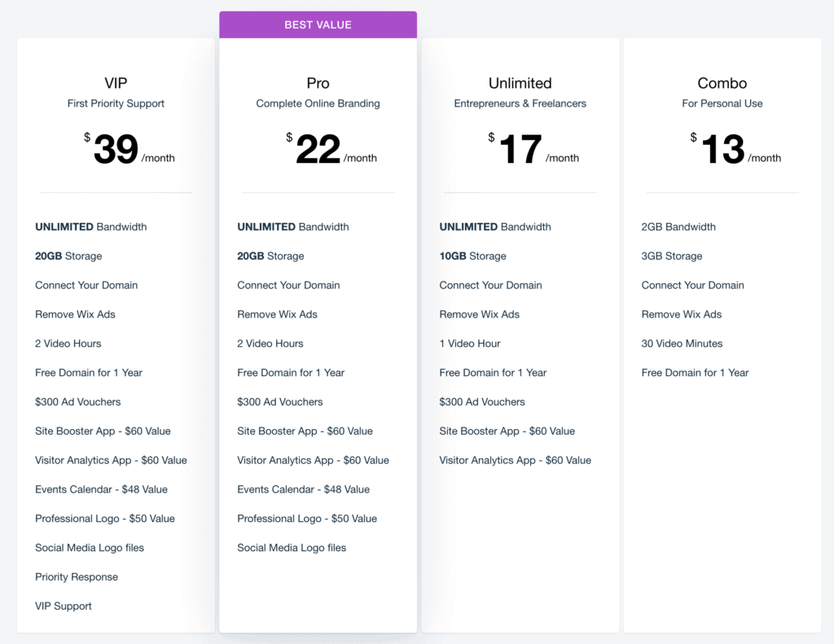Image resolution: width=834 pixels, height=644 pixels.
Task: Click 30 Video Minutes in Combo plan
Action: point(682,344)
